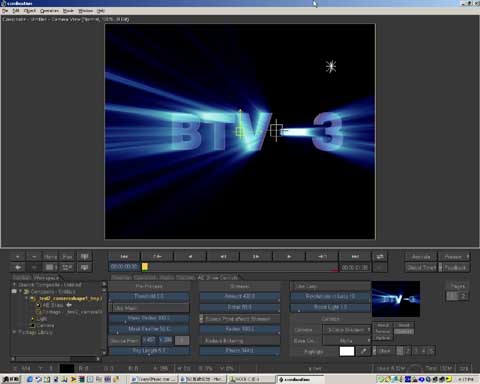Screen dimensions: 480x384
Task: Toggle the Feedback button
Action: pos(454,267)
